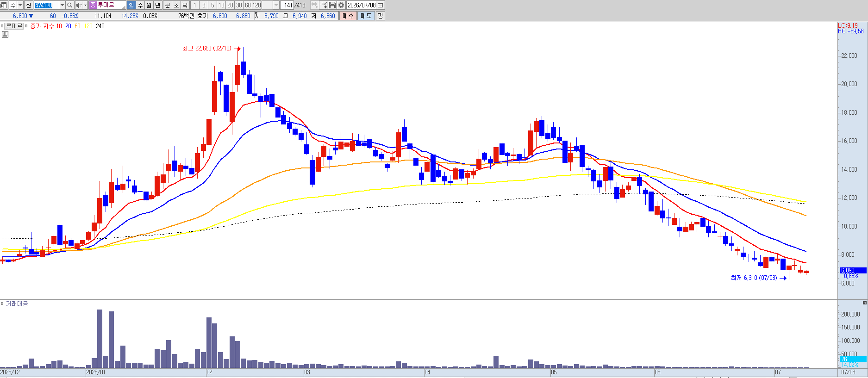
Task: Click the 매수 buy button
Action: pos(348,16)
